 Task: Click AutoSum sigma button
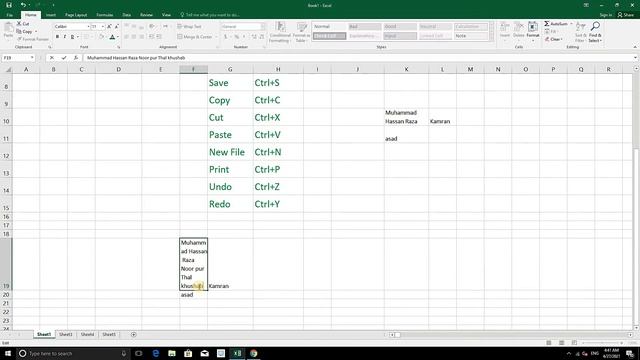(556, 24)
